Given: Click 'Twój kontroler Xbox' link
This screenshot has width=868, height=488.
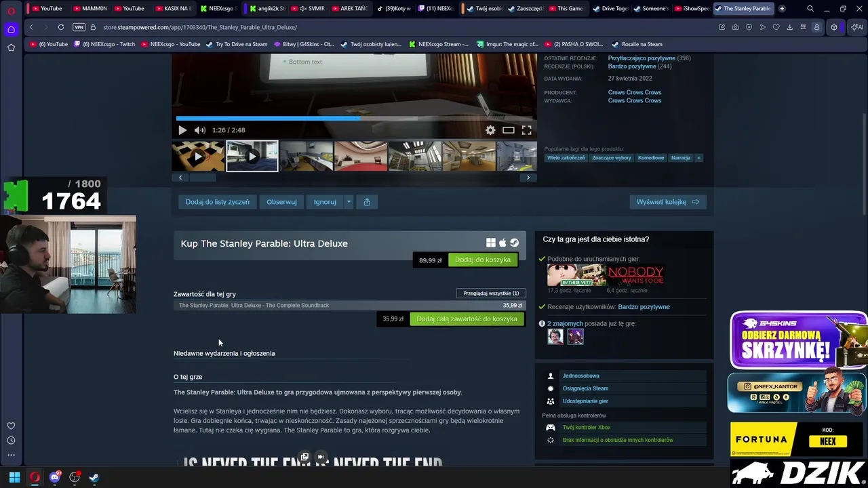Looking at the screenshot, I should tap(587, 428).
